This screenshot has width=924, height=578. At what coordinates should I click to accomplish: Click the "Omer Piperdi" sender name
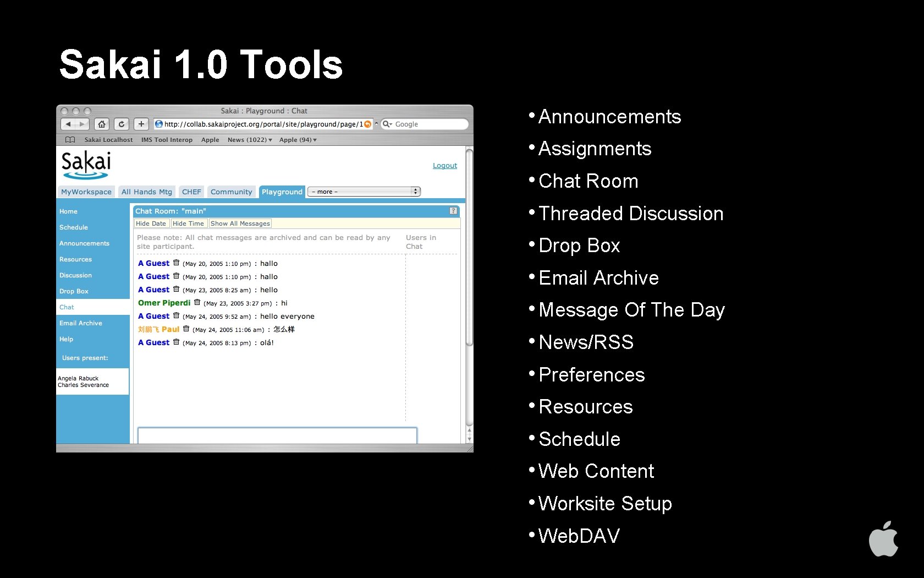164,303
